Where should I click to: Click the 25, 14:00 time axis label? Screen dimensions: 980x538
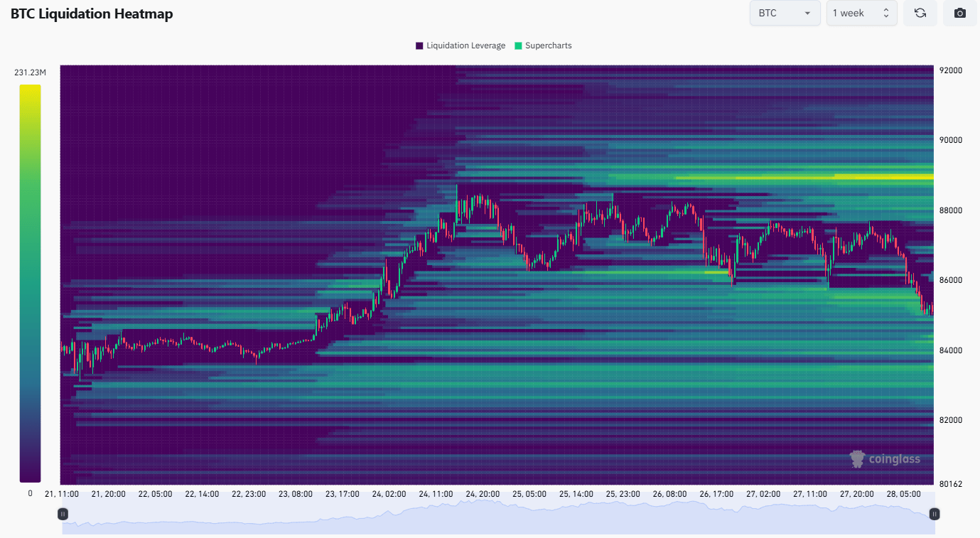click(x=576, y=494)
